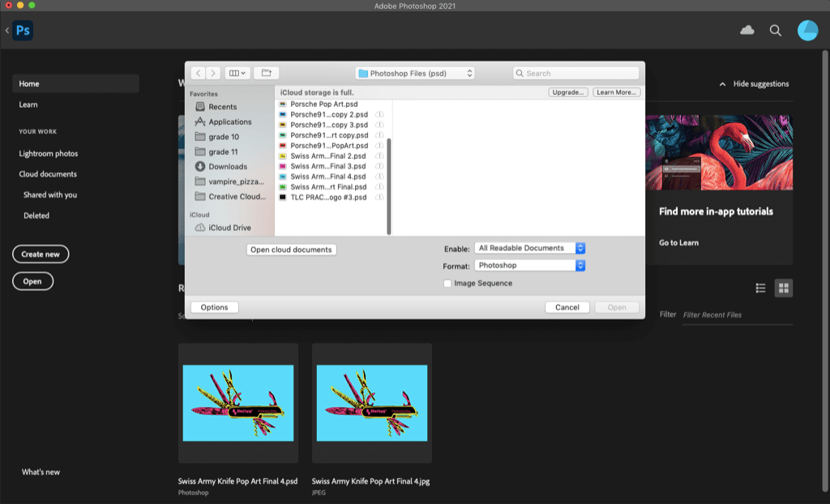Enable the Image Sequence checkbox
830x504 pixels.
click(447, 284)
